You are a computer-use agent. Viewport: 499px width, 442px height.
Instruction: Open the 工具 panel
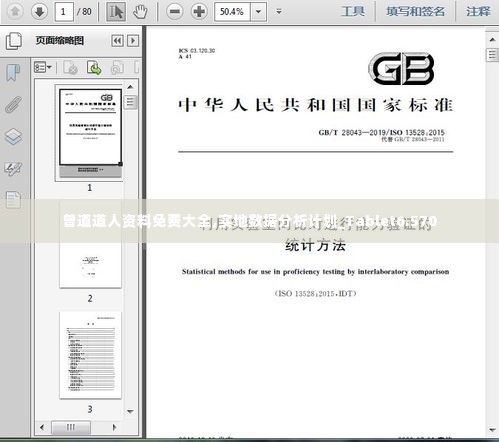click(x=353, y=12)
